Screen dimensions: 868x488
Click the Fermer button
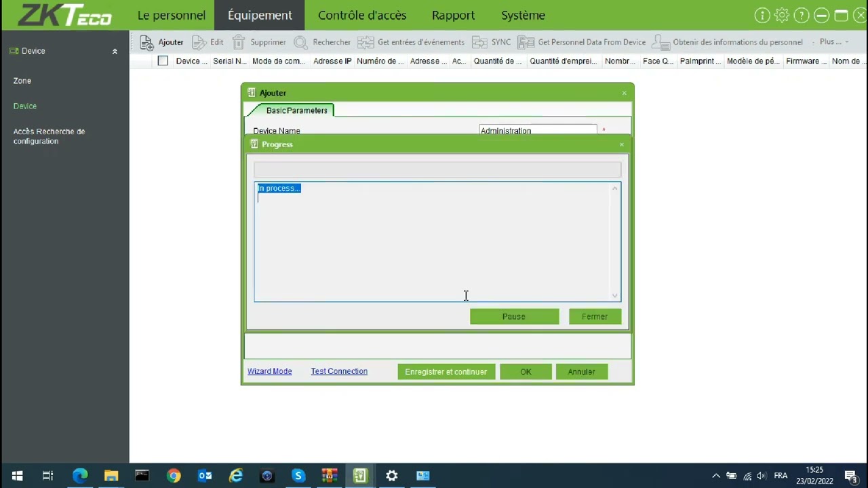pos(595,317)
